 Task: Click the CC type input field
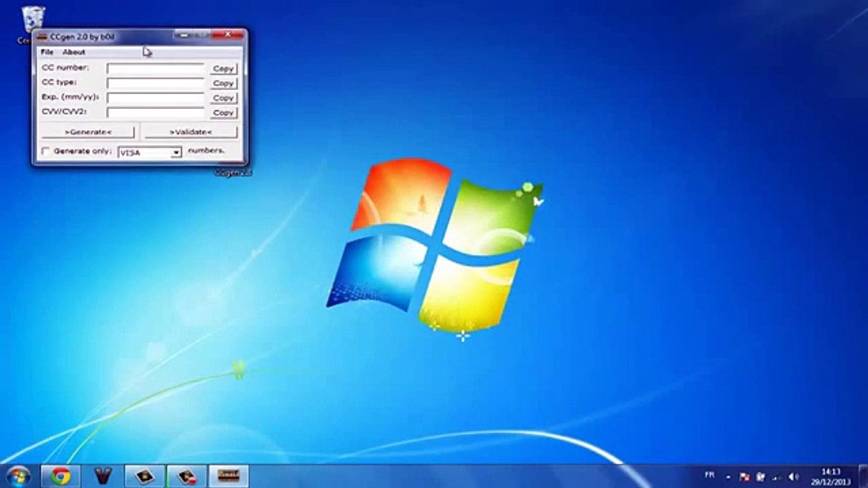155,83
